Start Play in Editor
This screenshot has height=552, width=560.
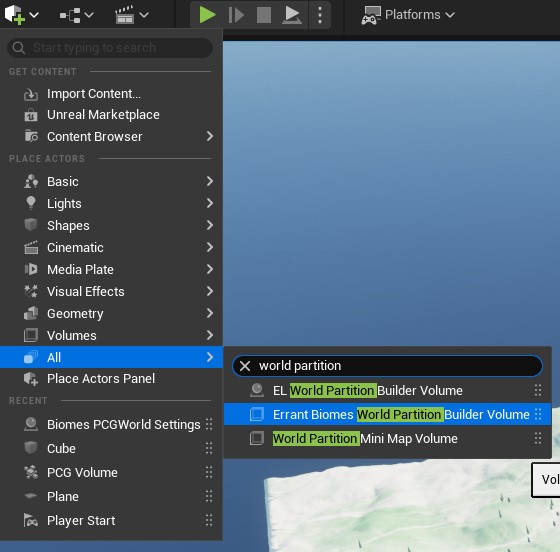[207, 15]
